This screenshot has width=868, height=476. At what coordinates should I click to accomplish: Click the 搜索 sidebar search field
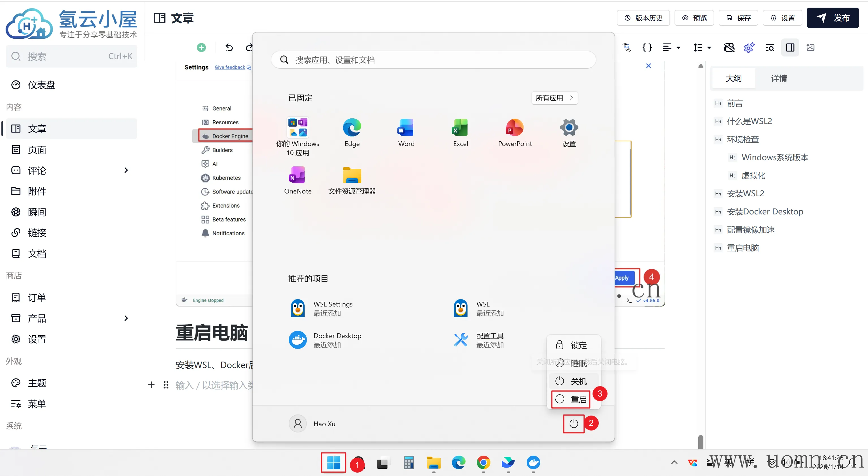click(x=72, y=56)
